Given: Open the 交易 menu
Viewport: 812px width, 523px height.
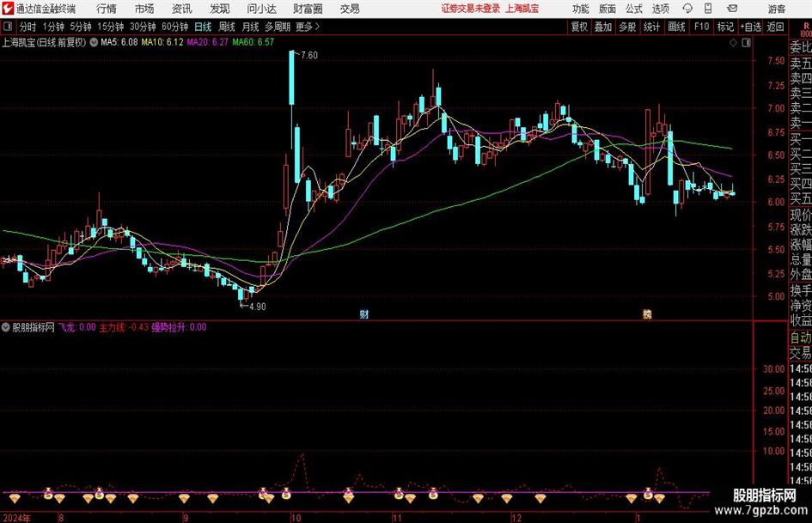Looking at the screenshot, I should point(350,9).
